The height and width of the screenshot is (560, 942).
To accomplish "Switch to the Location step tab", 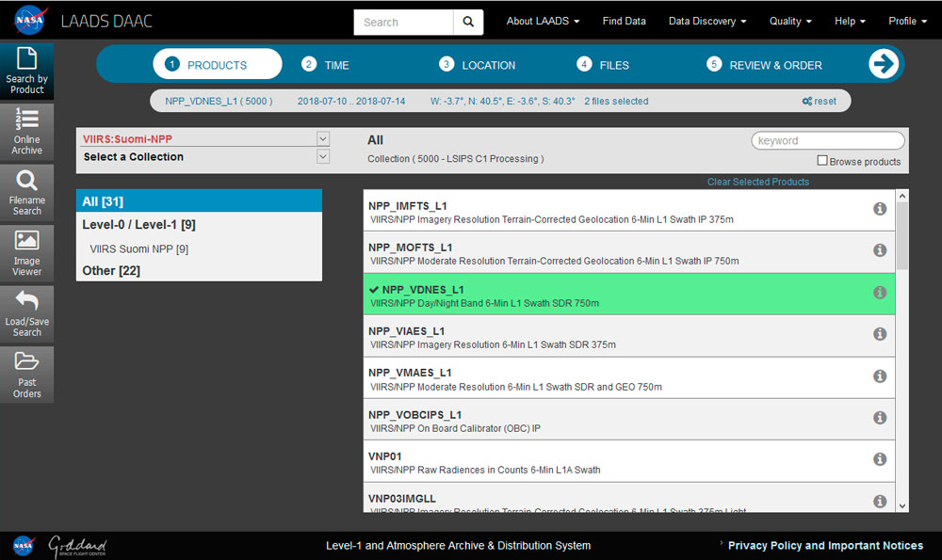I will point(477,65).
